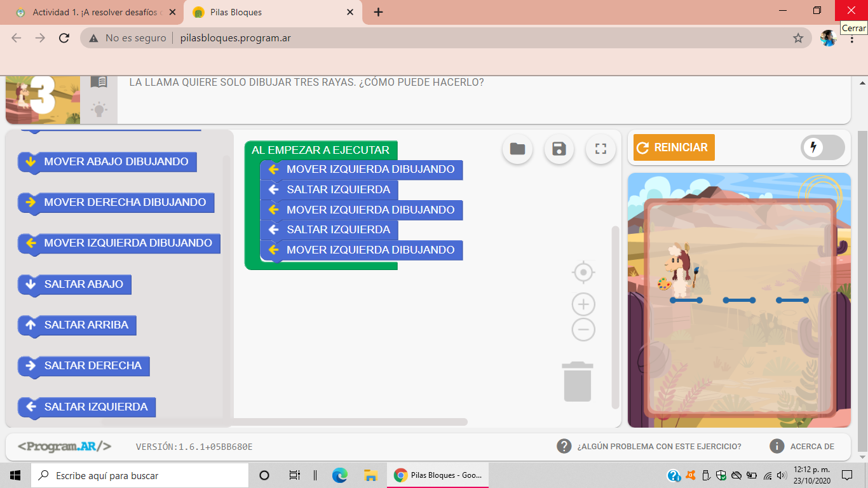Switch to the Actividad 1 browser tab
Image resolution: width=868 pixels, height=488 pixels.
tap(95, 12)
